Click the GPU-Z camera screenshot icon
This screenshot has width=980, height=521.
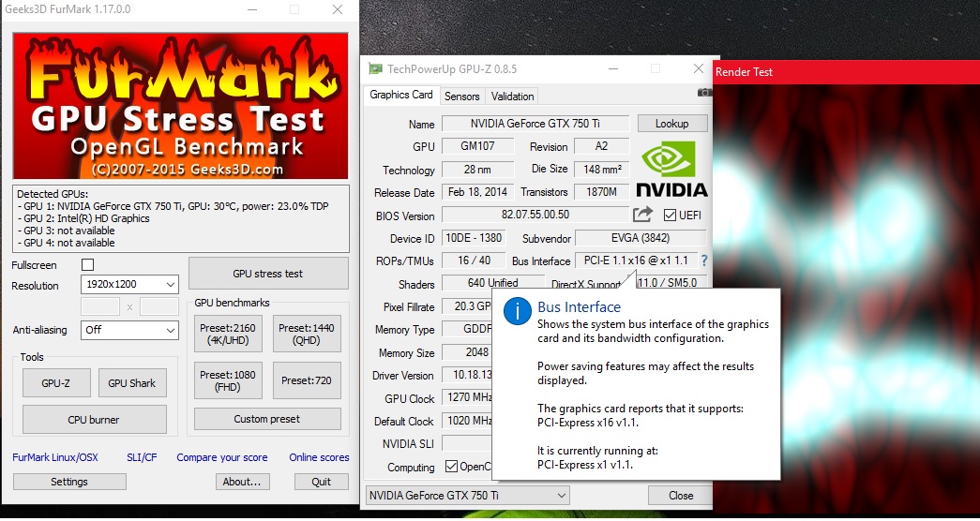(705, 93)
